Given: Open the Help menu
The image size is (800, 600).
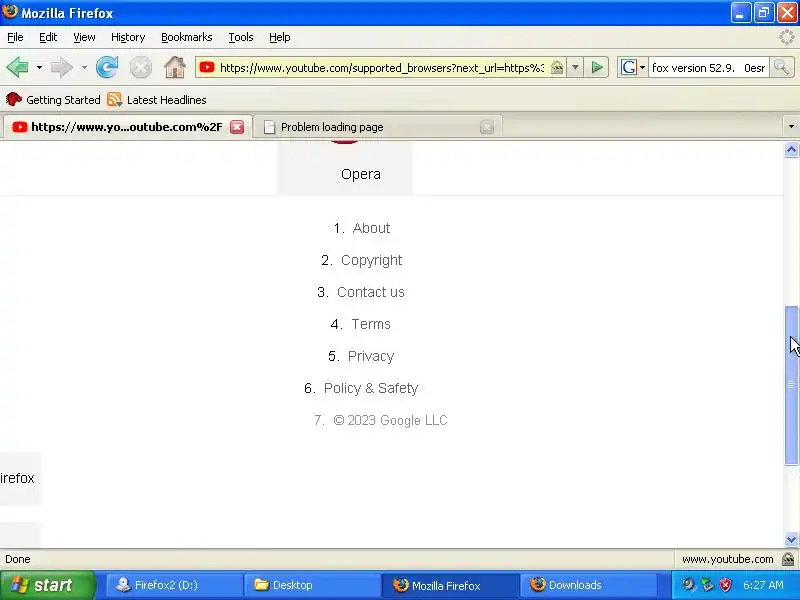Looking at the screenshot, I should coord(280,37).
